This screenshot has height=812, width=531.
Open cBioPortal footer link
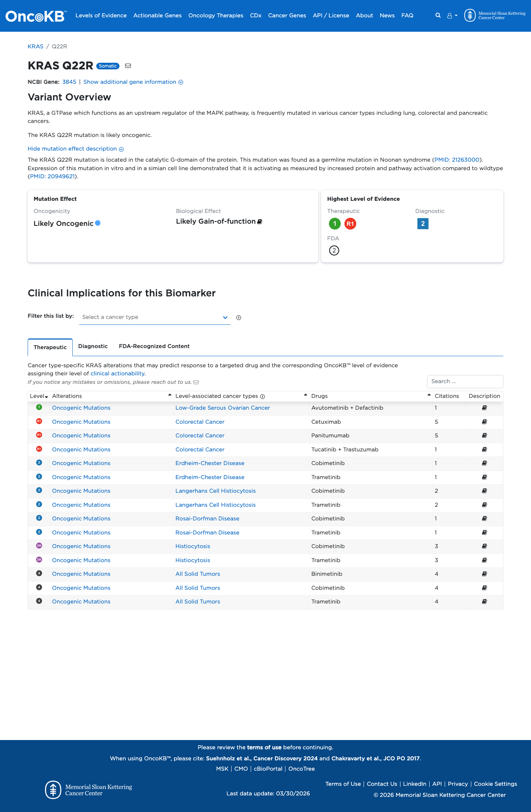pyautogui.click(x=268, y=769)
